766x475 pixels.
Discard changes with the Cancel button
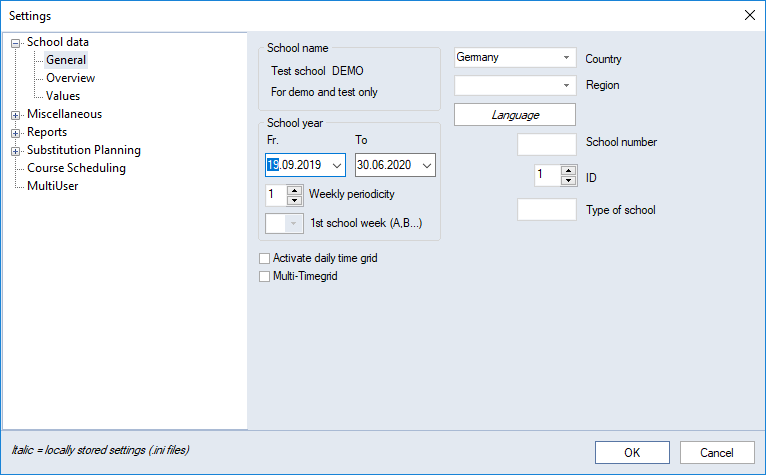point(717,453)
